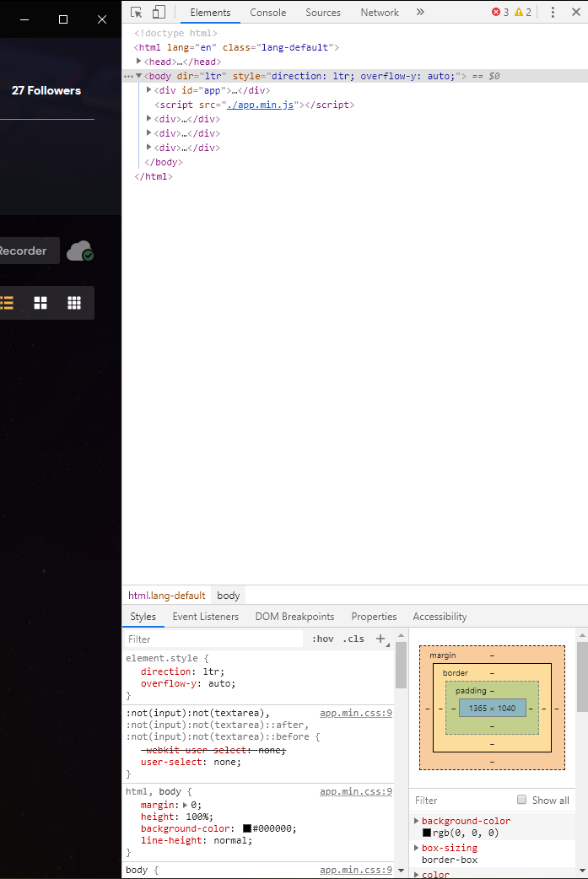The image size is (588, 879).
Task: Collapse the body element node
Action: pyautogui.click(x=139, y=76)
